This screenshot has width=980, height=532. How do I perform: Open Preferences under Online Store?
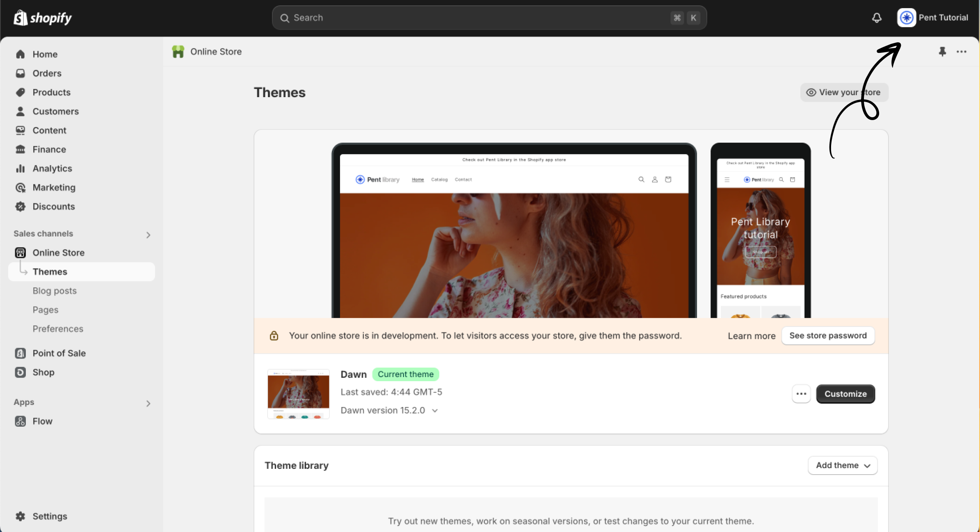coord(58,329)
